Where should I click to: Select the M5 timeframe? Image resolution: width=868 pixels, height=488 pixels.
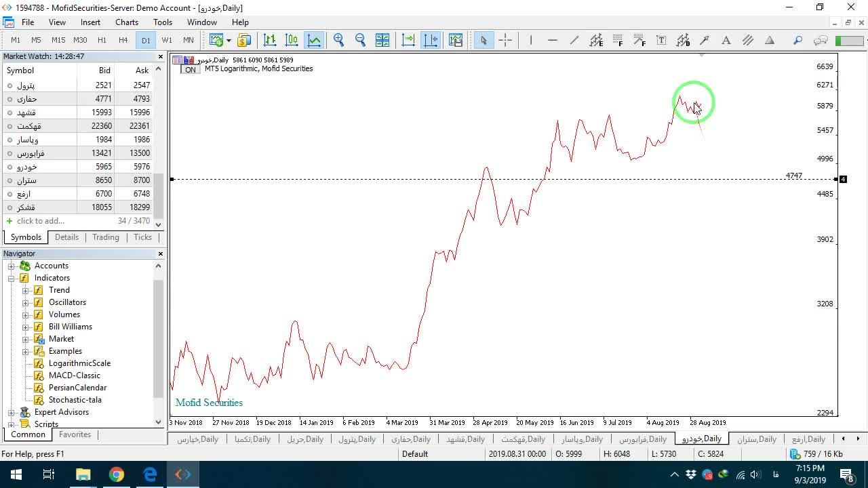(37, 40)
